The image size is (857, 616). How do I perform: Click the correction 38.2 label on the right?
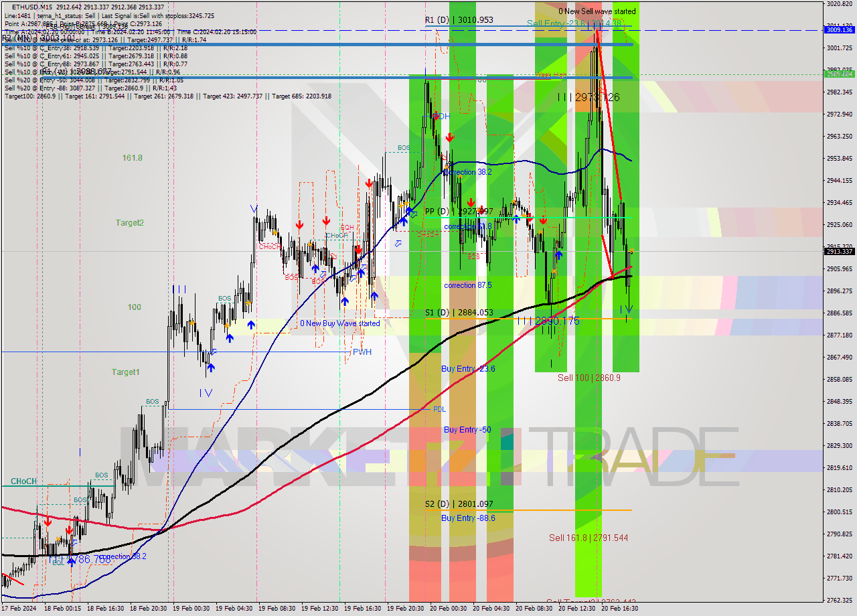pos(468,172)
